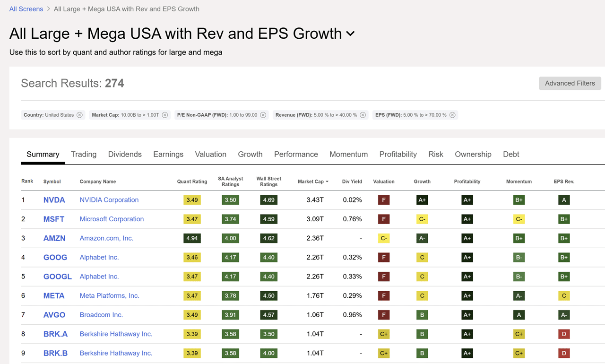Click NVDA's 4.69 Wall Street rating

click(269, 200)
